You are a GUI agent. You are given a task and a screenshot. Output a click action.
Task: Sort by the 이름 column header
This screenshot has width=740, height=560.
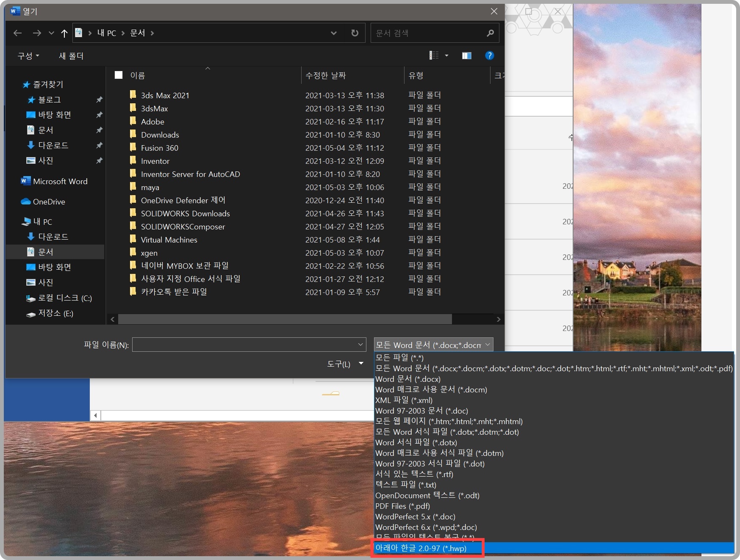click(x=138, y=75)
